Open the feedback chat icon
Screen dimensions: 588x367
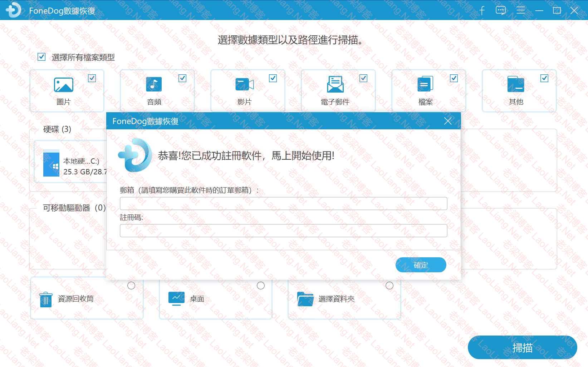[501, 11]
